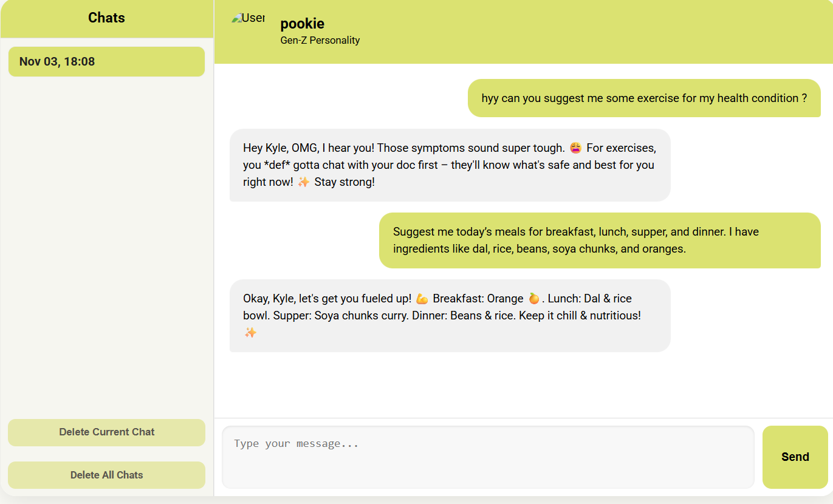
Task: Select the meal plan reply bubble
Action: pyautogui.click(x=450, y=315)
